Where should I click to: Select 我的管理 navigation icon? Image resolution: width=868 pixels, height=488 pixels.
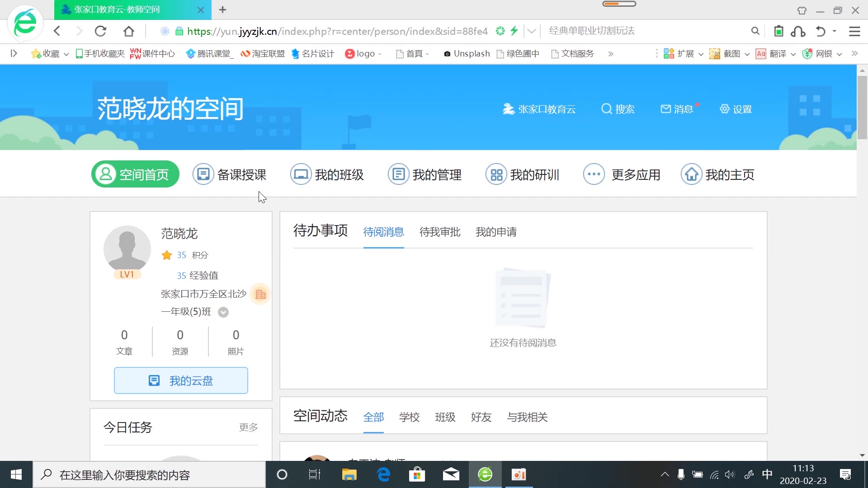click(398, 174)
